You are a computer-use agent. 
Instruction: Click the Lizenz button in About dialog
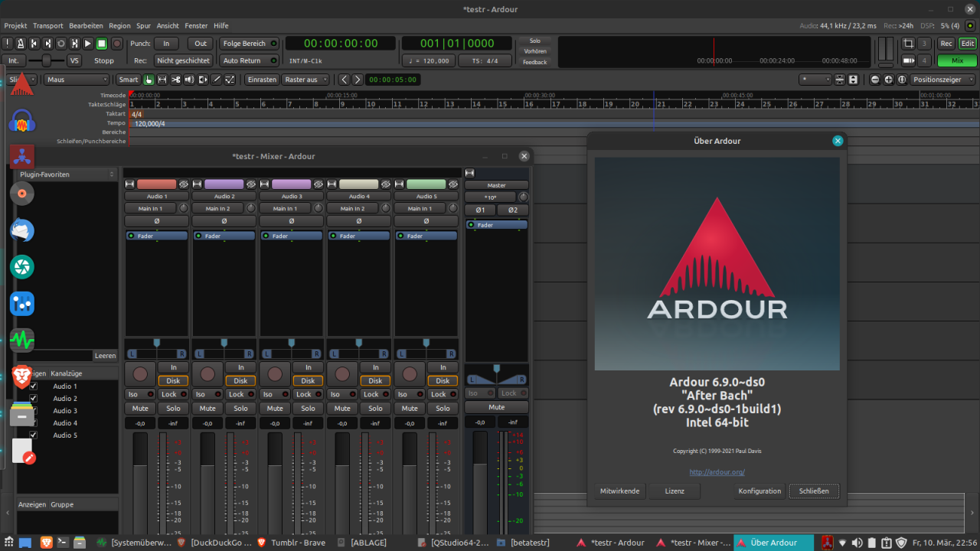point(675,491)
